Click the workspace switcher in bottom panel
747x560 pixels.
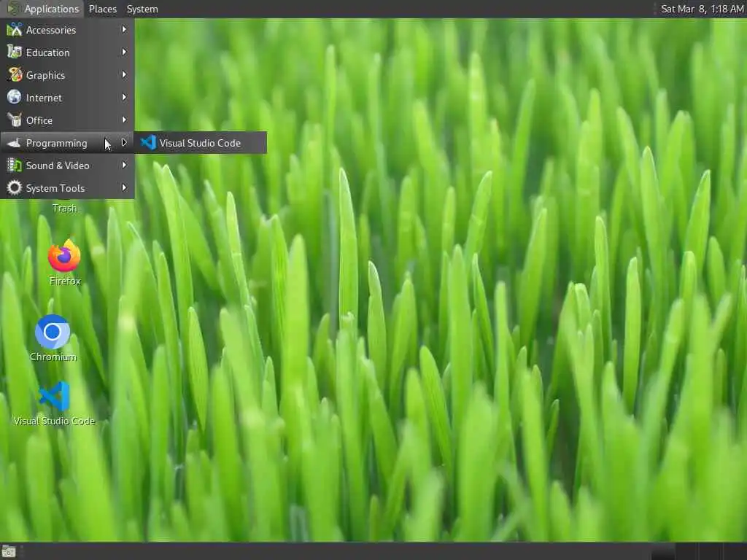pos(698,551)
